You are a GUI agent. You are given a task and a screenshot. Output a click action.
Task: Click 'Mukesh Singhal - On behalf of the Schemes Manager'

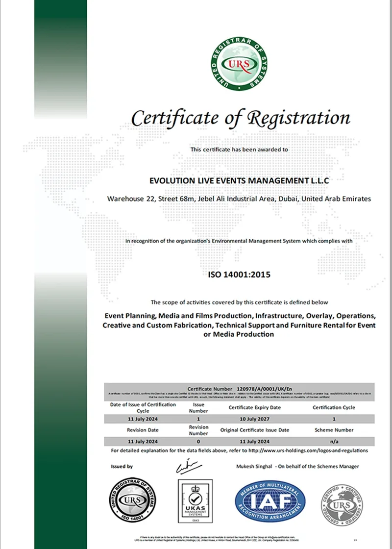(298, 467)
